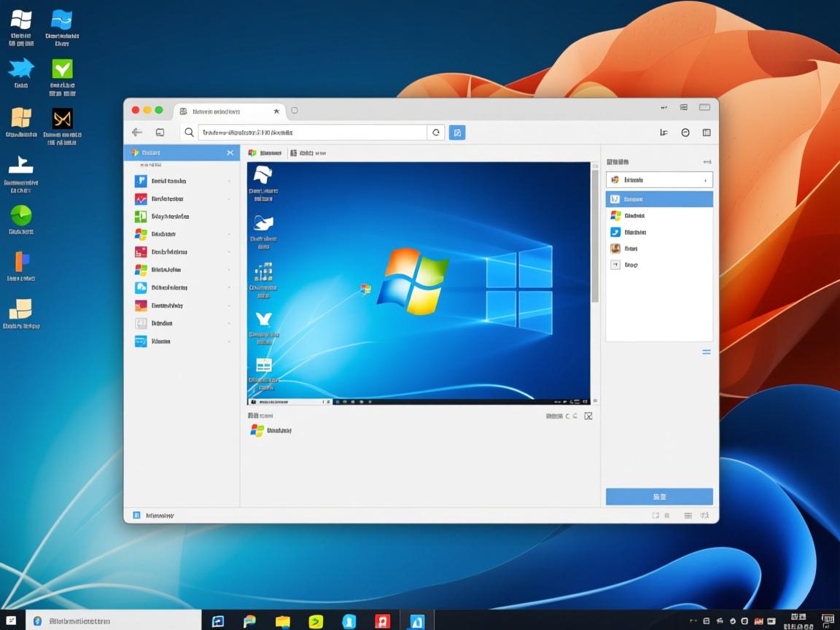Open the sort options icon at top right
The image size is (840, 630).
[x=664, y=132]
